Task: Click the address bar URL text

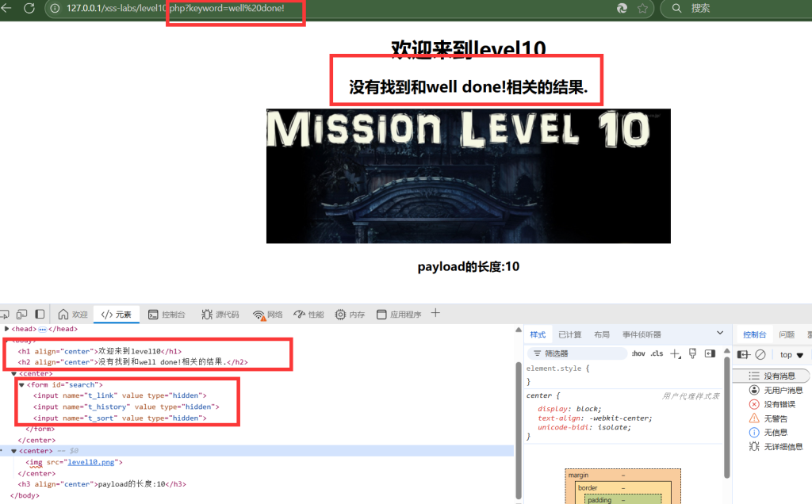Action: pos(175,8)
